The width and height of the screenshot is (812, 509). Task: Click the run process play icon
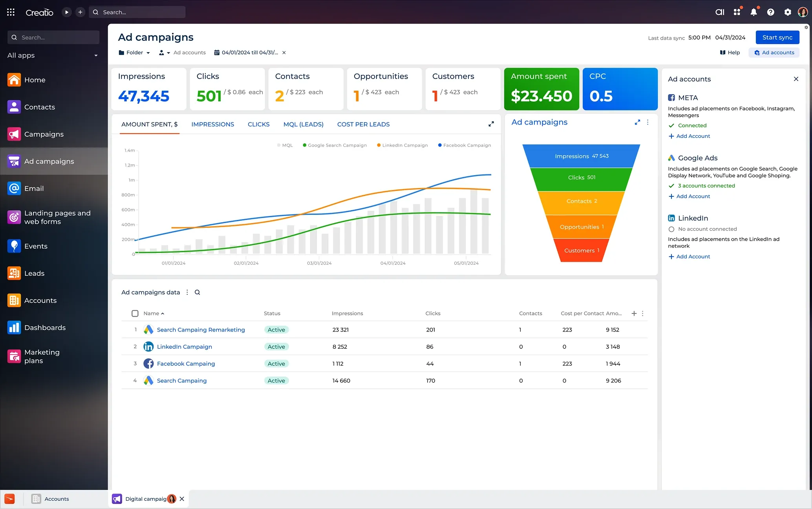(66, 12)
